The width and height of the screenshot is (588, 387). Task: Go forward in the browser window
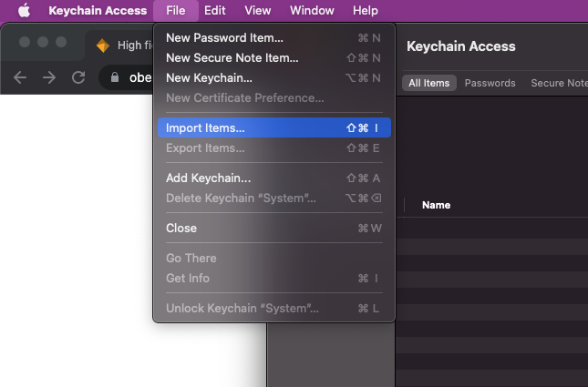click(49, 77)
